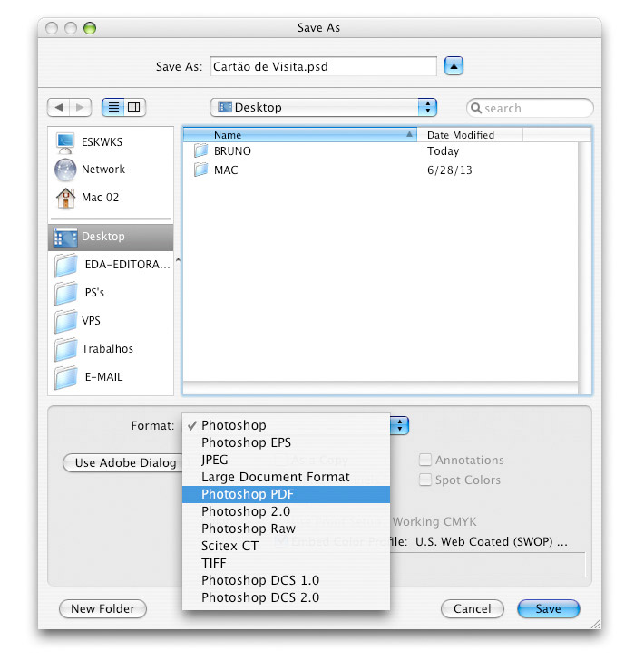Open the PS's folder icon in sidebar
Image resolution: width=644 pixels, height=660 pixels.
[65, 293]
